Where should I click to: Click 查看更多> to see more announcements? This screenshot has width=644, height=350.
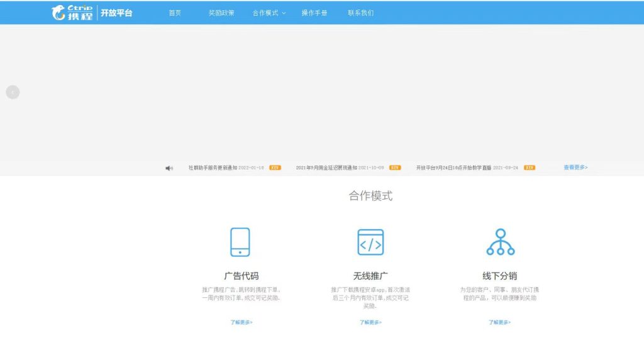[x=575, y=167]
